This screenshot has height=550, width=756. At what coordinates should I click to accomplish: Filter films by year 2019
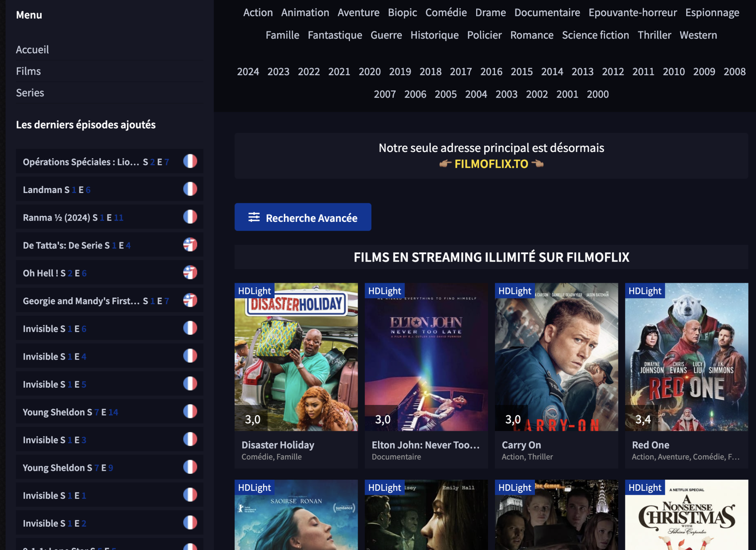[x=400, y=72]
